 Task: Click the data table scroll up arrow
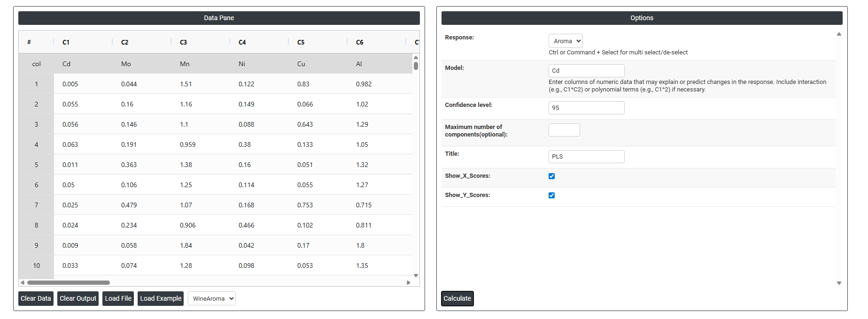tap(416, 57)
